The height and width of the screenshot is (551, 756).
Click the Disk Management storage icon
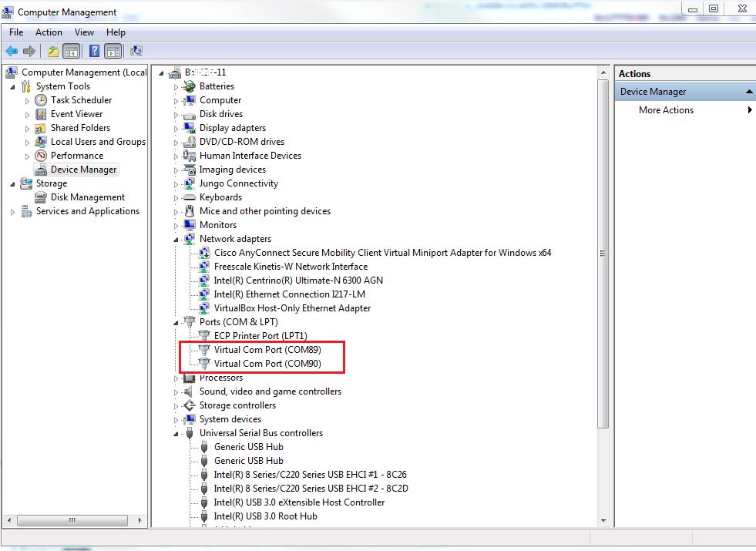tap(41, 197)
